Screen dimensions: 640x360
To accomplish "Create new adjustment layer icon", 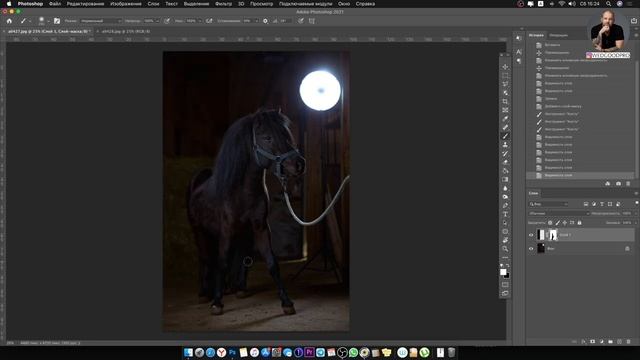I will coord(602,342).
